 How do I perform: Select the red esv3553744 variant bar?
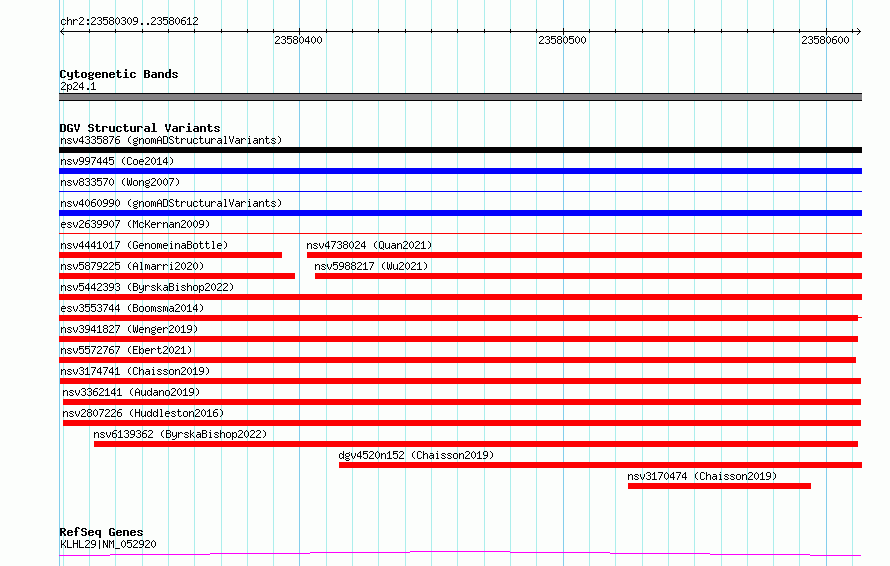click(x=459, y=318)
